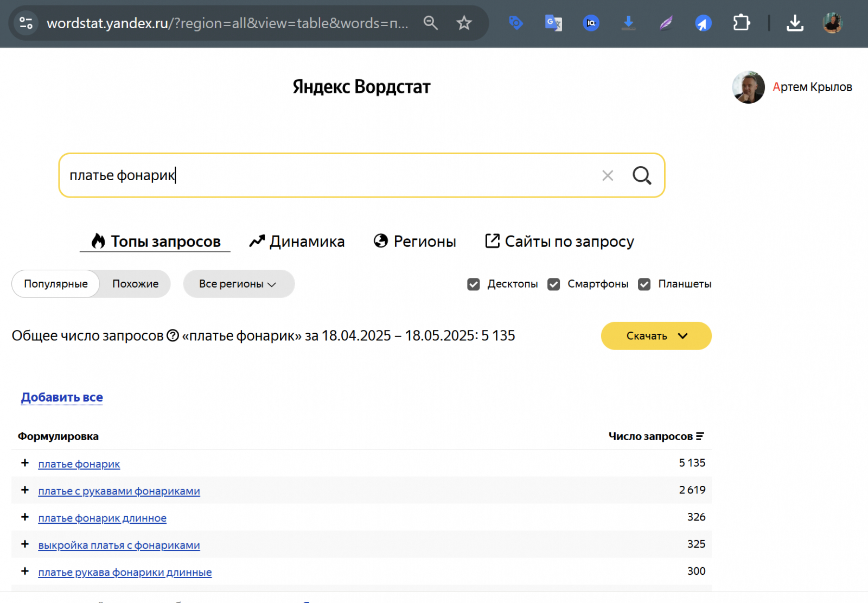Open the Скачать download dropdown
Screen dimensions: 868x603
click(656, 336)
